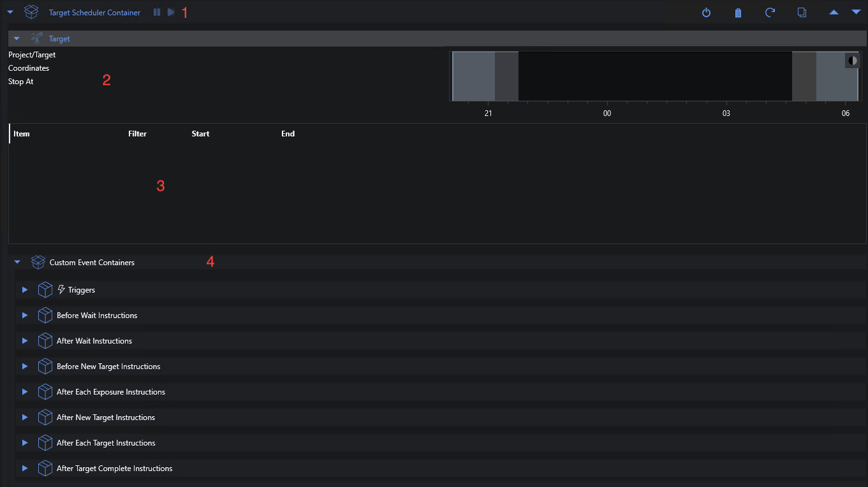Move the container down
868x487 pixels.
[856, 12]
